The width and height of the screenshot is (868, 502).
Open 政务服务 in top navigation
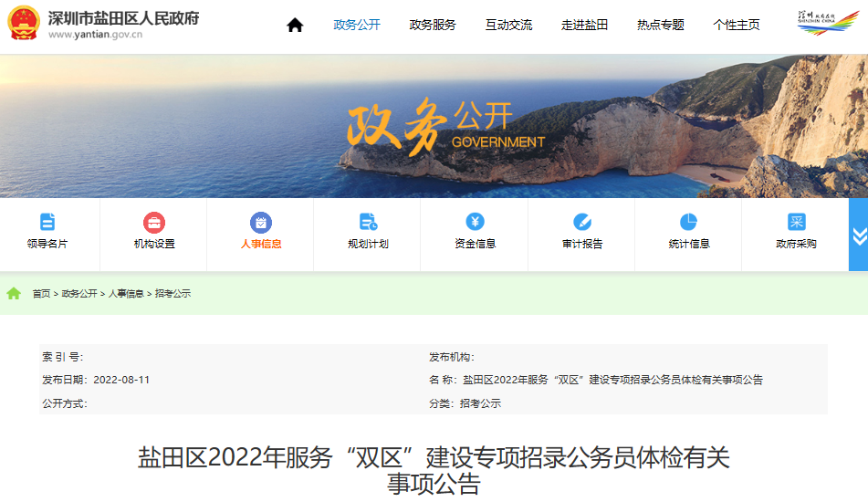tap(433, 25)
